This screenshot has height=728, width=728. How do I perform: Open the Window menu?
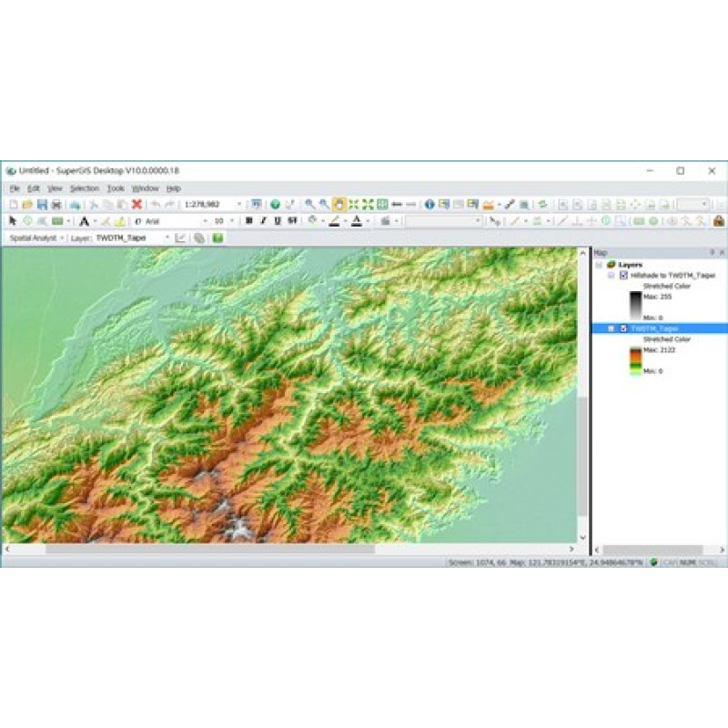[146, 188]
